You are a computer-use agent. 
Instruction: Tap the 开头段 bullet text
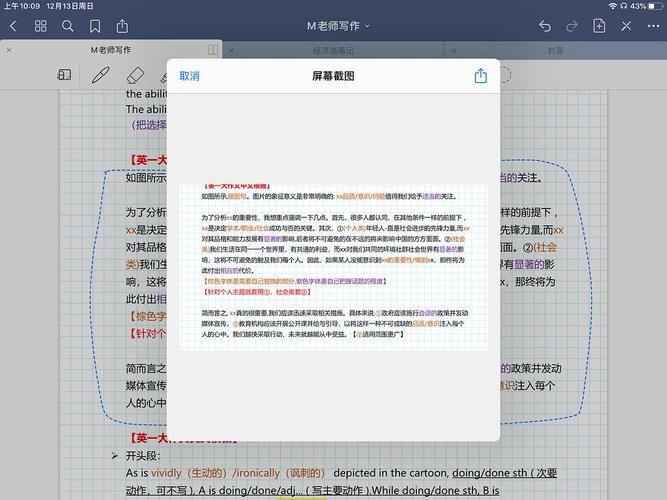[x=143, y=456]
